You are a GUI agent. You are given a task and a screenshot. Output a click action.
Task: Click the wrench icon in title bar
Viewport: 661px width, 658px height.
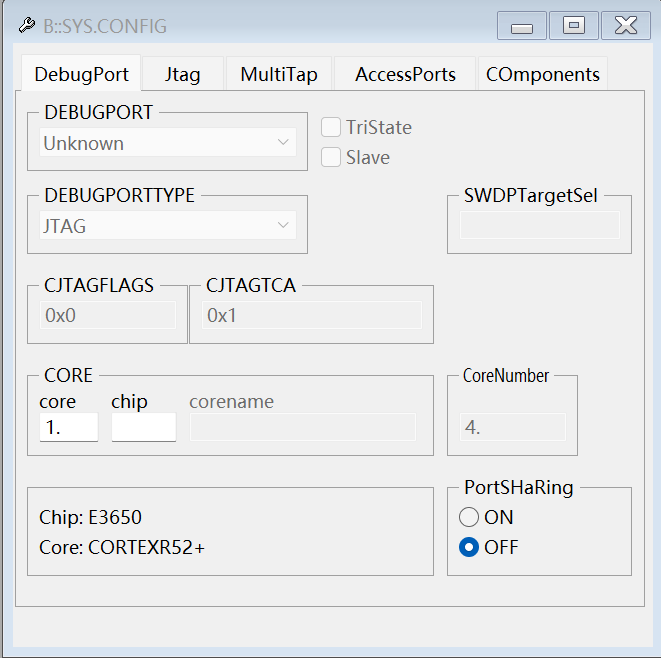(26, 26)
